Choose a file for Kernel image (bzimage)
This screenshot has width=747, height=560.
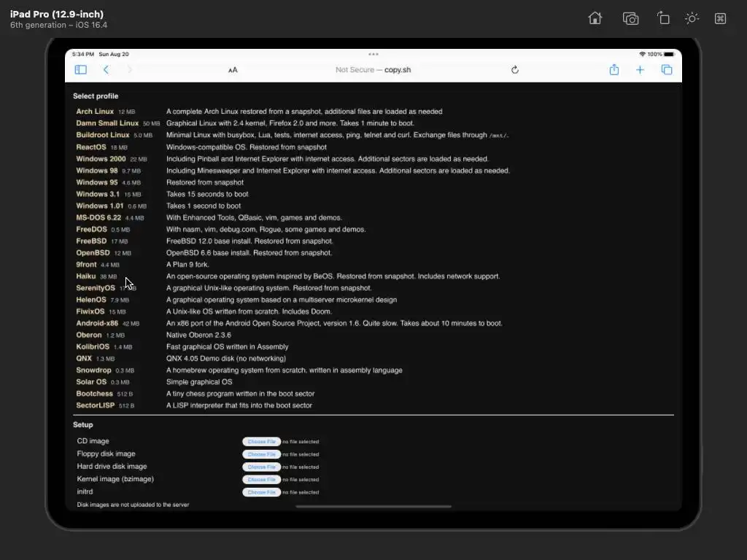point(262,480)
